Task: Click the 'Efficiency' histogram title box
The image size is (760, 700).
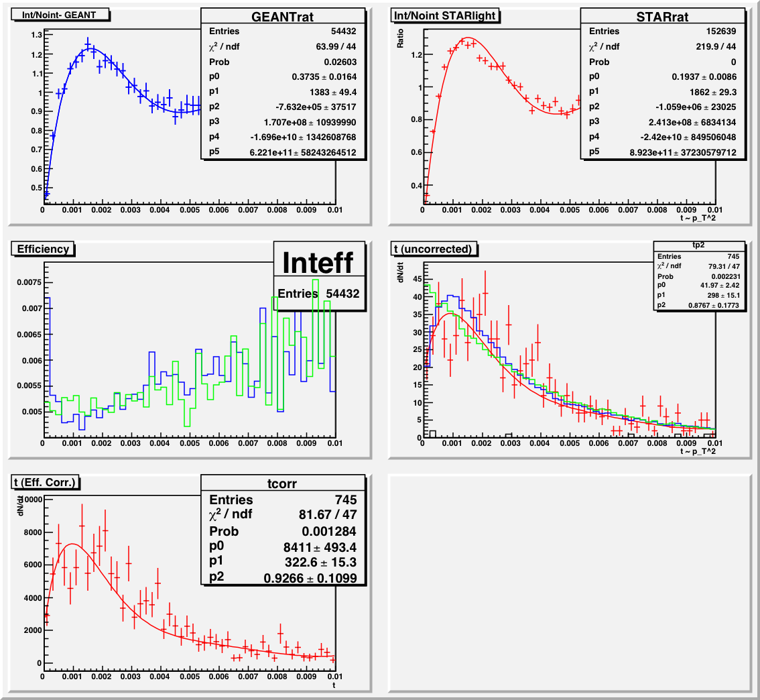Action: point(44,249)
